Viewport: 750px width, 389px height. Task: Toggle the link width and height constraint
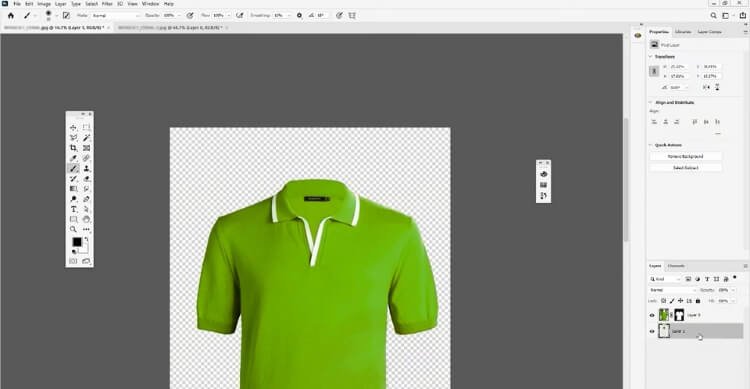(654, 71)
